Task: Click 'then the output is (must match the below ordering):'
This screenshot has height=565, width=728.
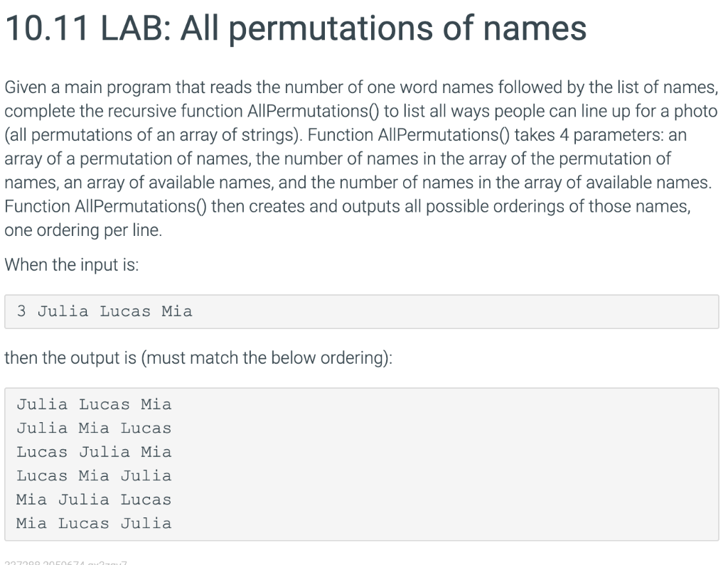Action: 198,358
